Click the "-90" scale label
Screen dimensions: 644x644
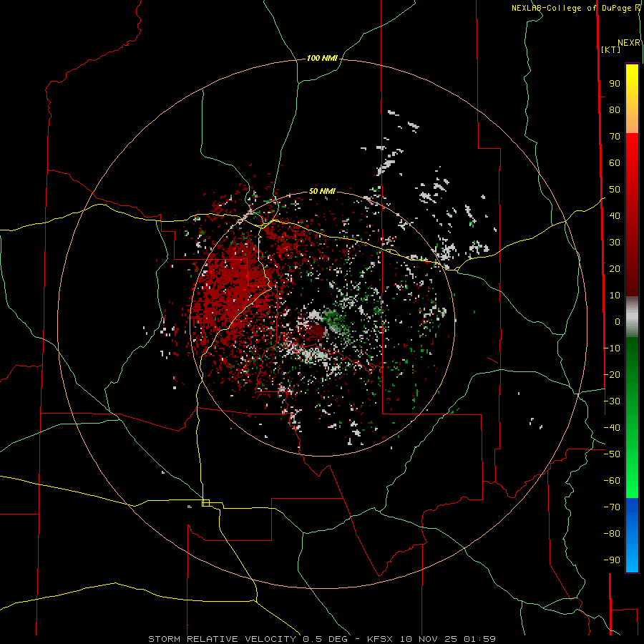(612, 560)
